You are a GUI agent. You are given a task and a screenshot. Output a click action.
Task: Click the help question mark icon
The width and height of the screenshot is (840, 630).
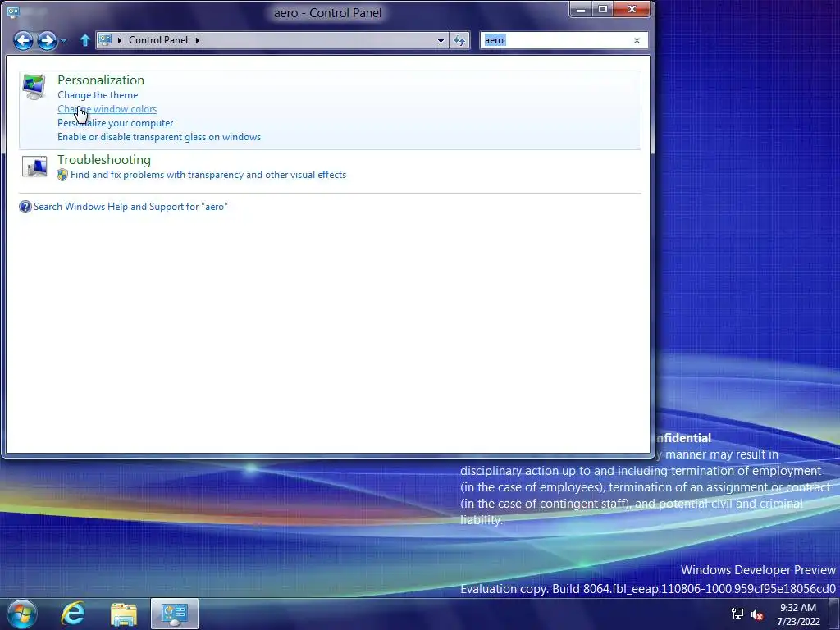pos(25,207)
